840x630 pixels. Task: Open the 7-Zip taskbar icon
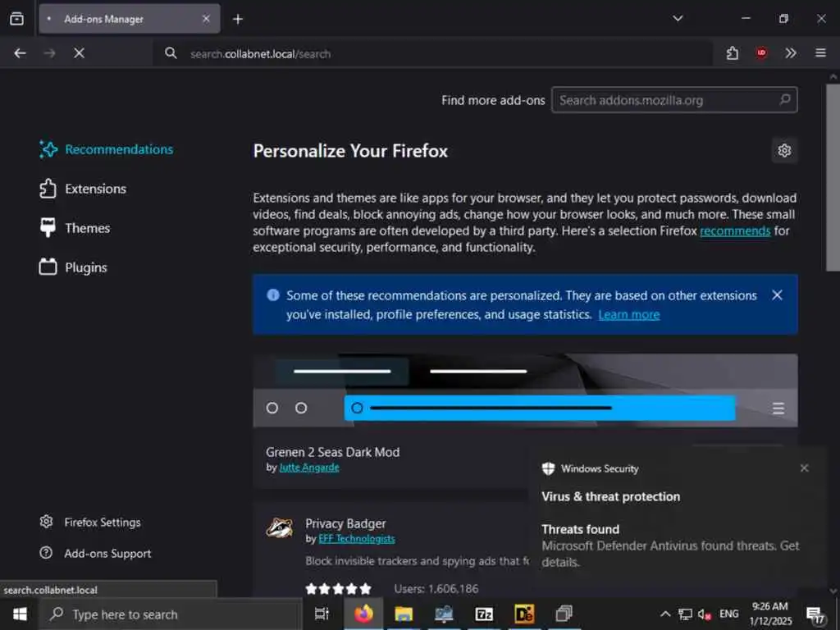pos(484,614)
